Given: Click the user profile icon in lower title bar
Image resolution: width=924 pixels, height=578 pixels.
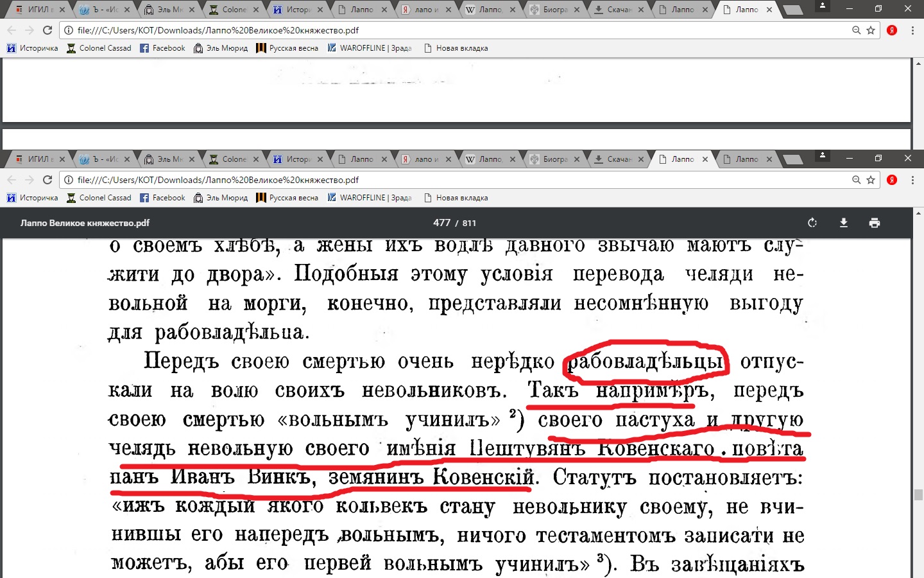Looking at the screenshot, I should (x=822, y=156).
